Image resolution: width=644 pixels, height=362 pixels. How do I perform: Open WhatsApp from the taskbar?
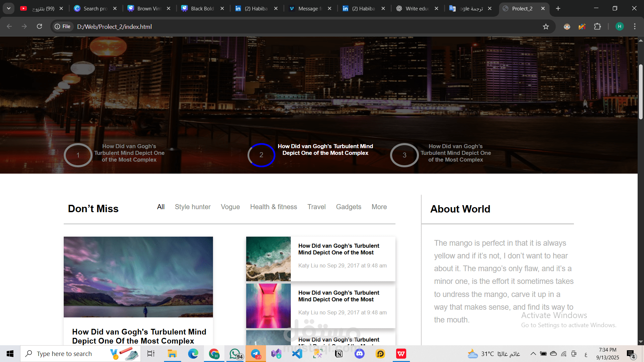pyautogui.click(x=235, y=354)
